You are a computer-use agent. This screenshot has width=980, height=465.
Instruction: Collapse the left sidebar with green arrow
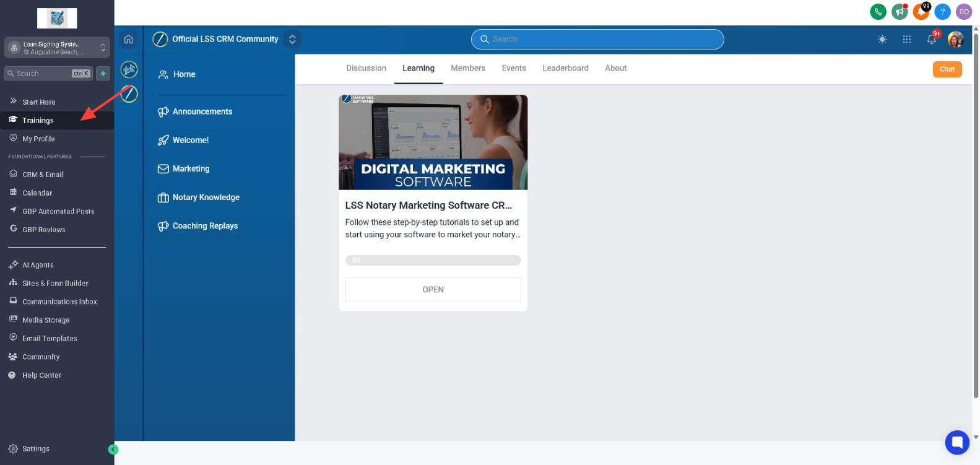tap(113, 450)
